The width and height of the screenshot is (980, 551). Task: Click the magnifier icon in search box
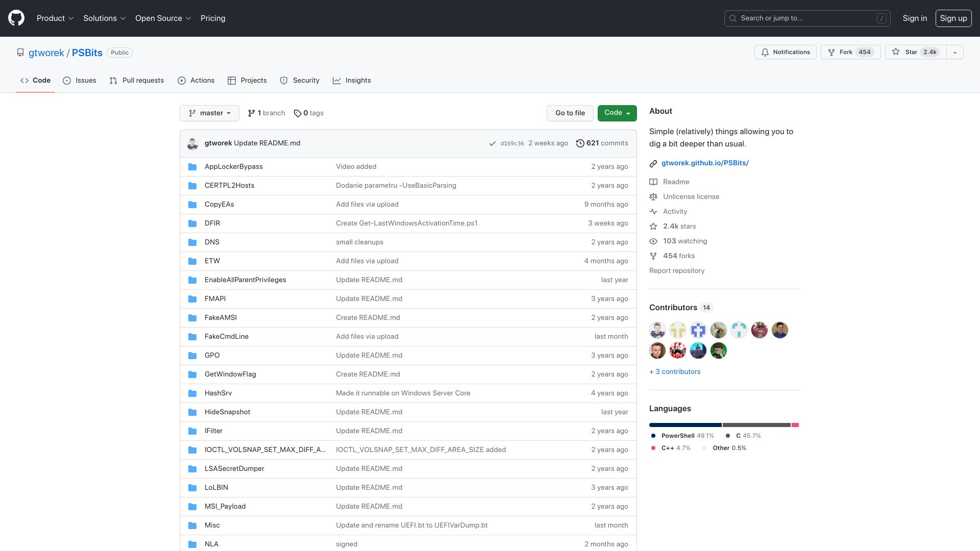pos(733,18)
